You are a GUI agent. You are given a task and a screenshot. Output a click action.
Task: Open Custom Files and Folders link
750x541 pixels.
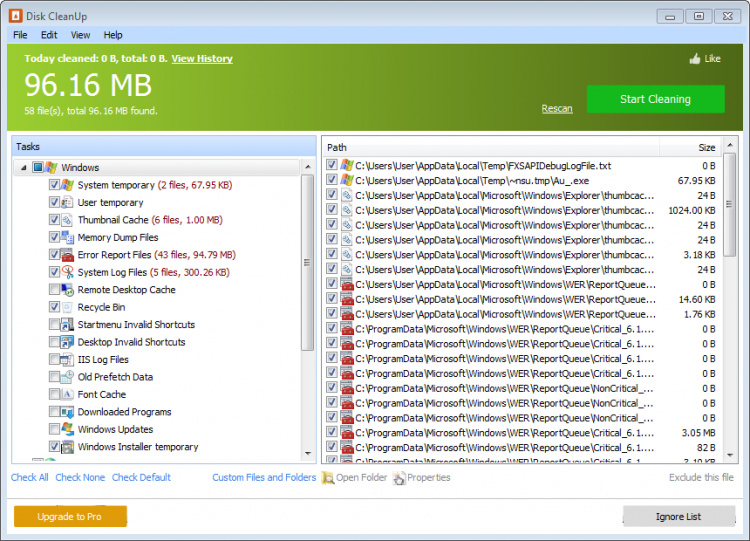click(264, 477)
